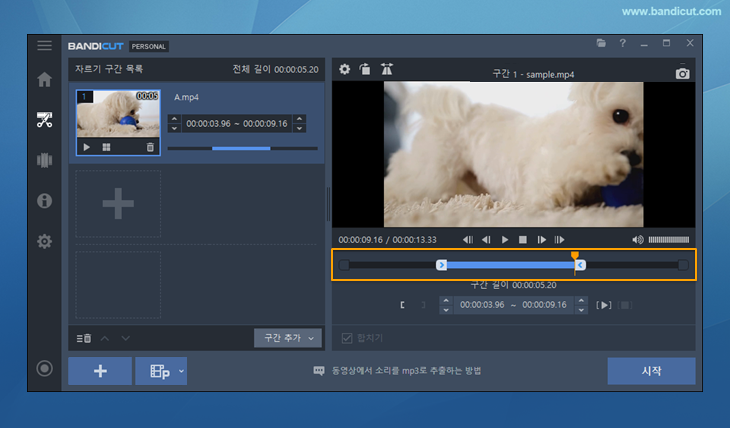Screen dimensions: 730x428
Task: Click the segment 1 mini progress bar
Action: point(243,149)
